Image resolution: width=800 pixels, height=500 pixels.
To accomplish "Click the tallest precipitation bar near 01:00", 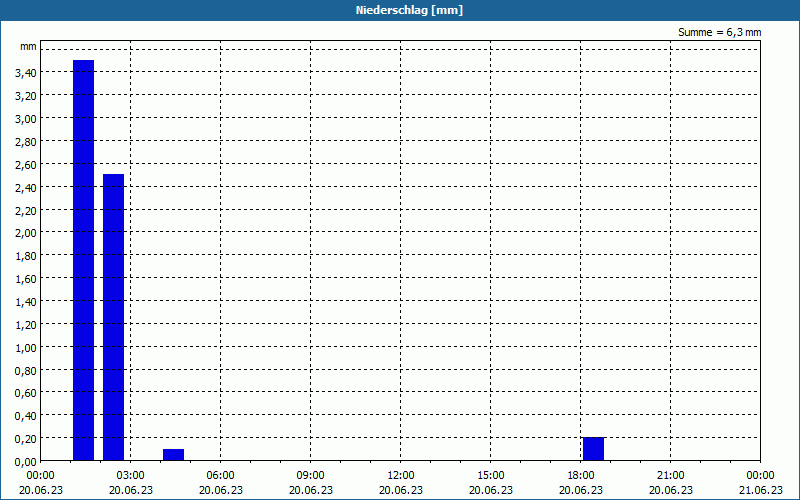I will [83, 260].
